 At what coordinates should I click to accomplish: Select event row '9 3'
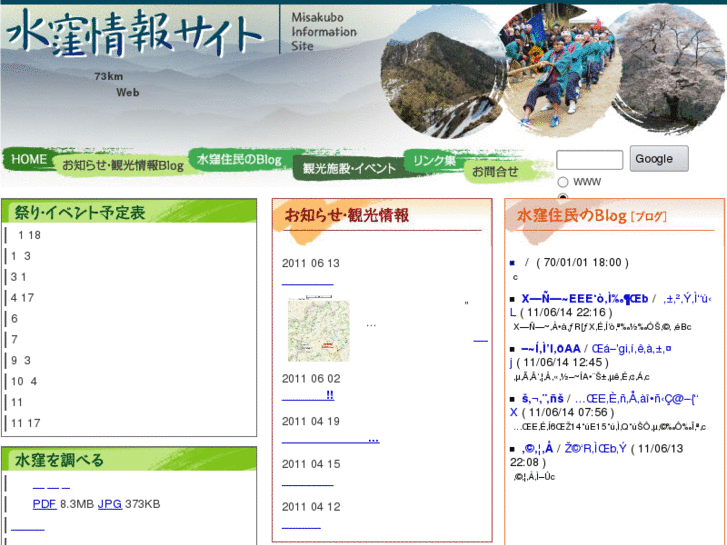[21, 360]
